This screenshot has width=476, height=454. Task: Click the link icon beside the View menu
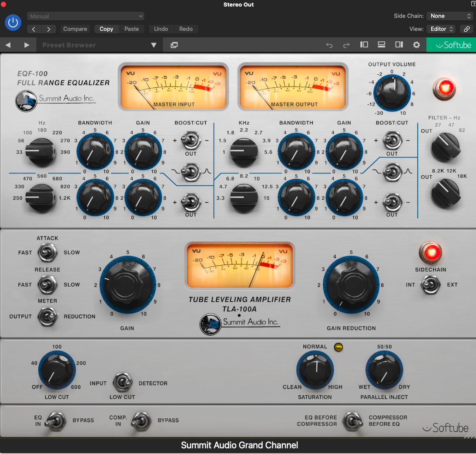466,29
